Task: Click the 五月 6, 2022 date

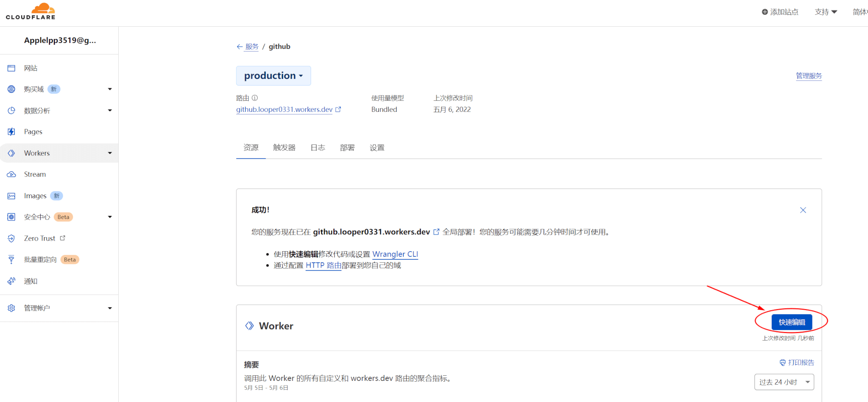Action: click(x=452, y=109)
